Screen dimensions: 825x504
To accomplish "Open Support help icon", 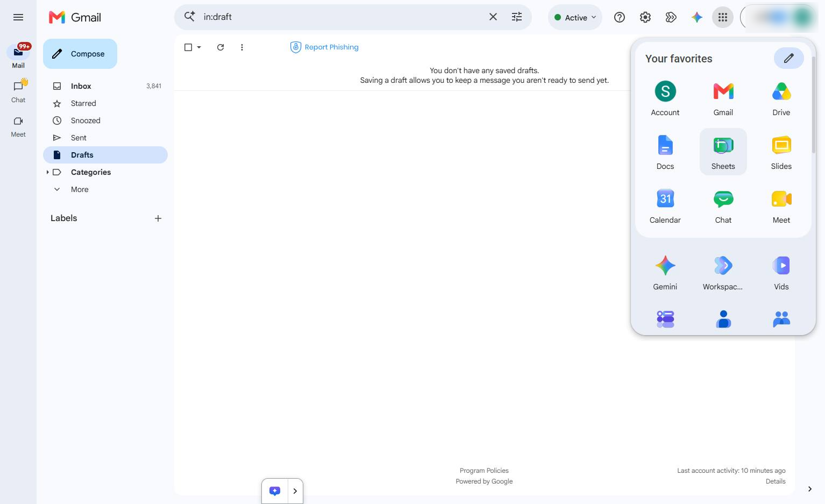I will (620, 17).
